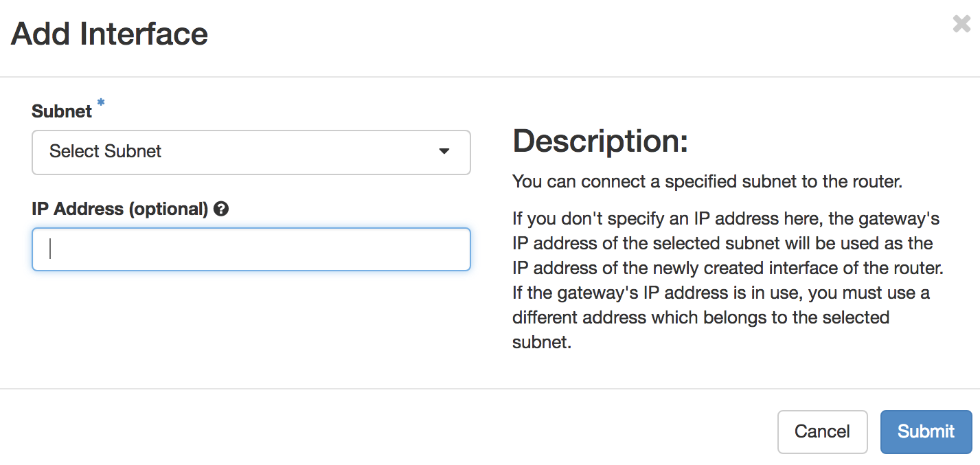Submit the Add Interface form

pos(926,431)
